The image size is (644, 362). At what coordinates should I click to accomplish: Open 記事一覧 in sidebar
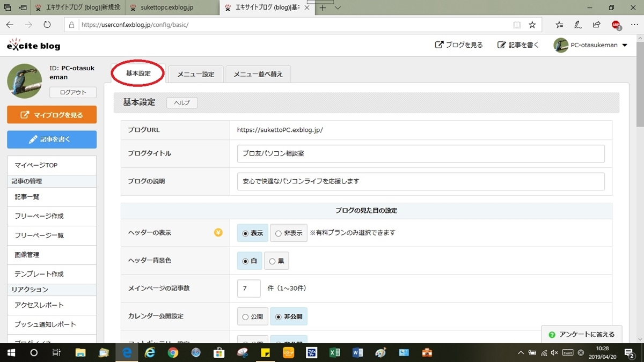[x=52, y=197]
